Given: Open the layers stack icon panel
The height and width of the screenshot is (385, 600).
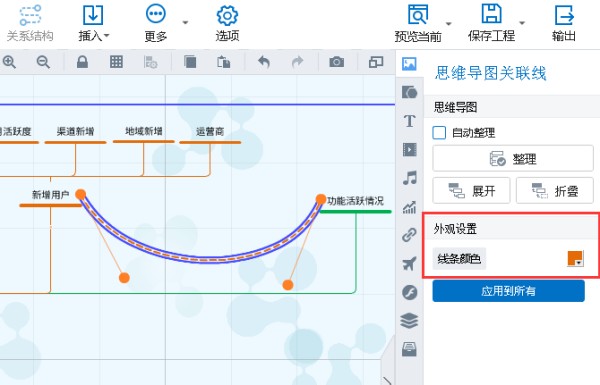Looking at the screenshot, I should coord(409,321).
